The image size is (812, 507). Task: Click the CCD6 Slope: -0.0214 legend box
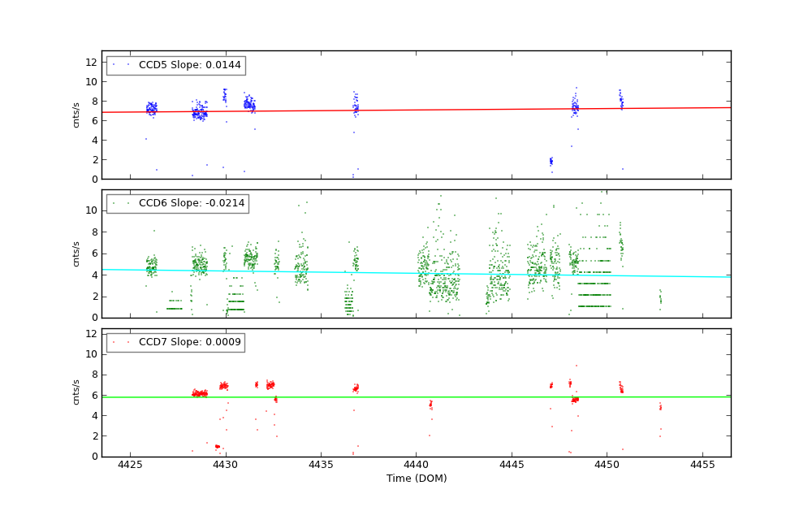click(177, 203)
